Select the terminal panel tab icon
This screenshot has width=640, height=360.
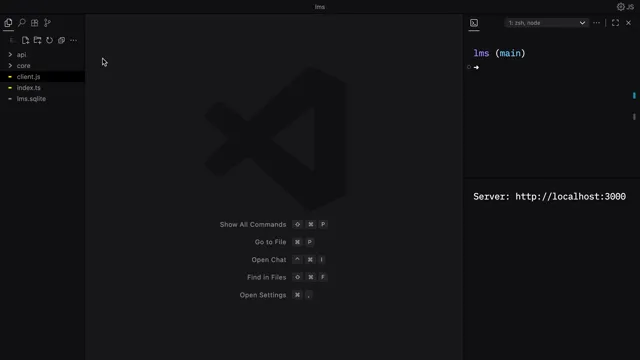474,23
